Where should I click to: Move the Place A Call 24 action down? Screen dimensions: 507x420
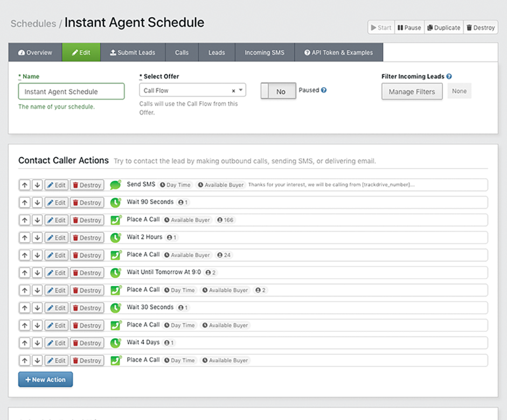click(38, 255)
